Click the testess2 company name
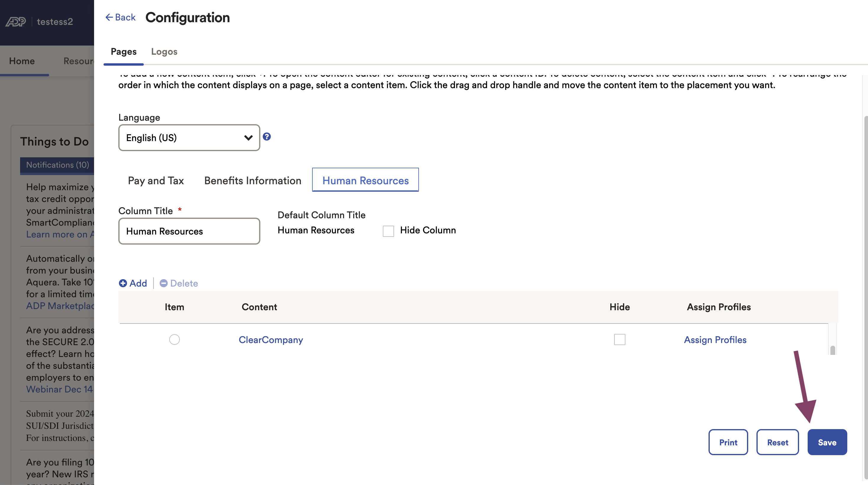The image size is (868, 485). tap(55, 22)
